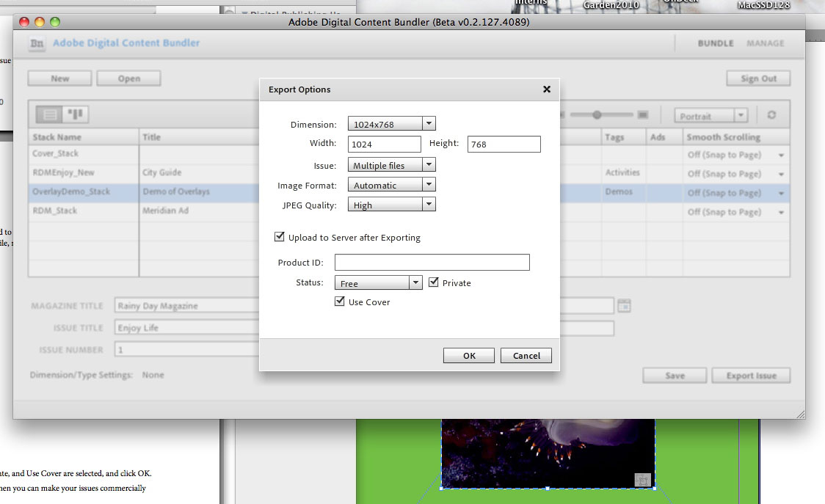Open the Portrait orientation dropdown
This screenshot has height=504, width=825.
710,115
